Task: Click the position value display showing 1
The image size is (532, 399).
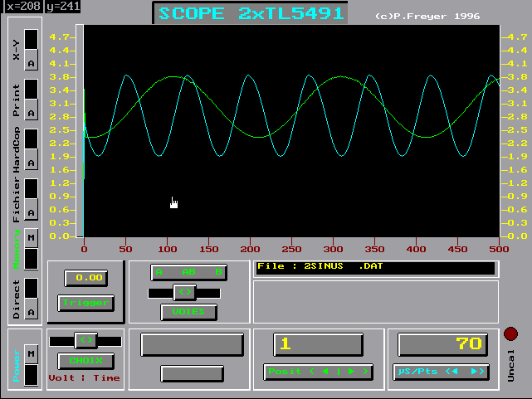Action: (318, 344)
